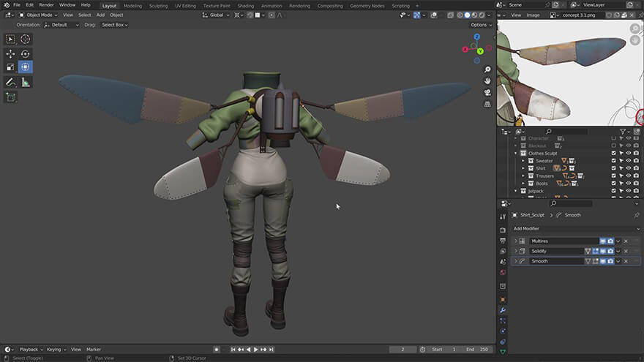Switch to material preview shading
Viewport: 644px width, 362px height.
[x=474, y=15]
